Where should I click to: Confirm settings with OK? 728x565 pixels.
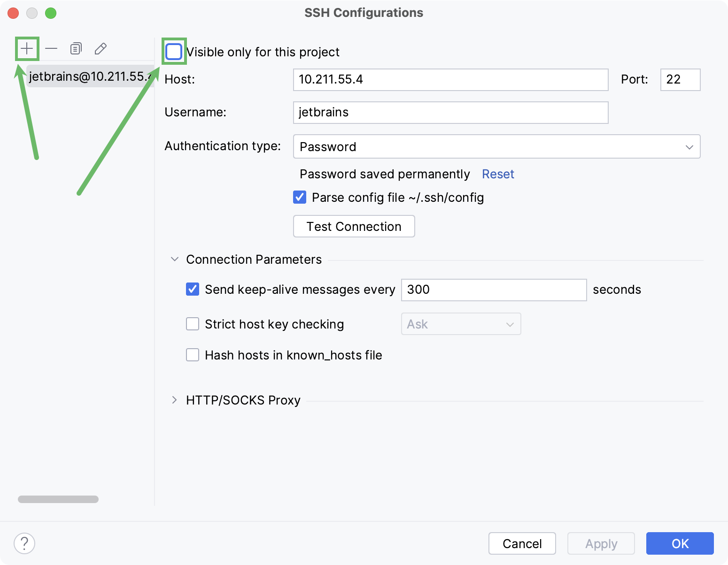tap(679, 543)
